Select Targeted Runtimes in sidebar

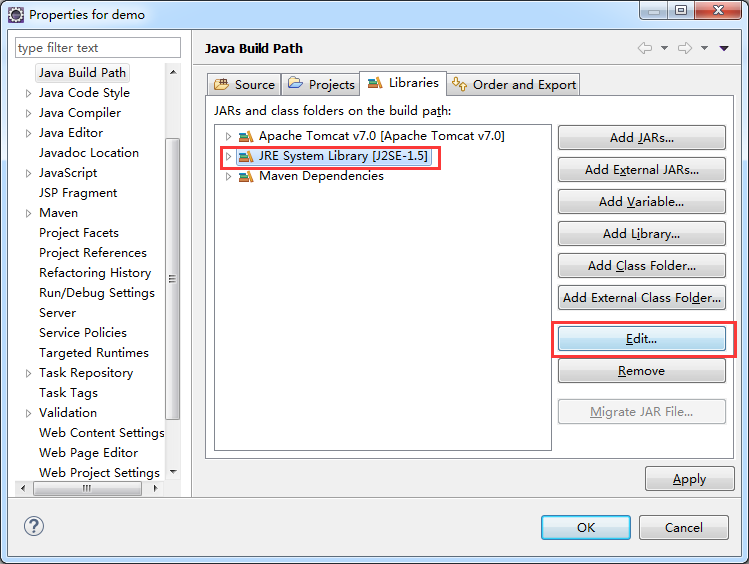coord(94,353)
